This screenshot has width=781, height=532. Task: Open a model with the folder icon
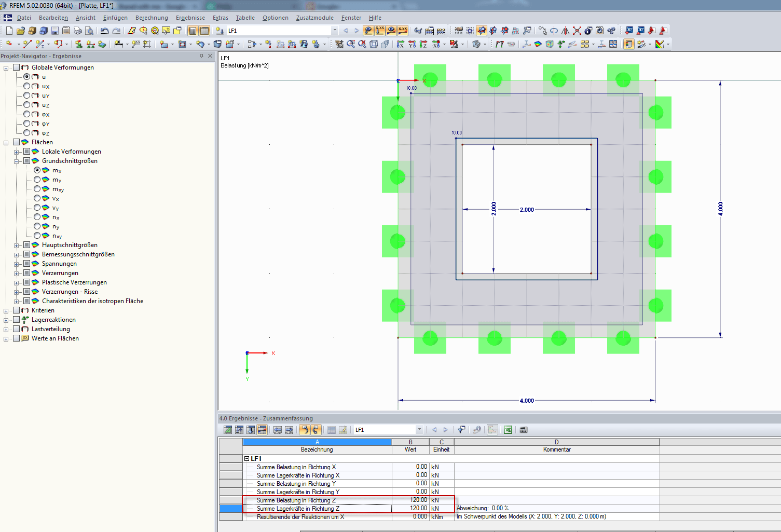click(21, 31)
